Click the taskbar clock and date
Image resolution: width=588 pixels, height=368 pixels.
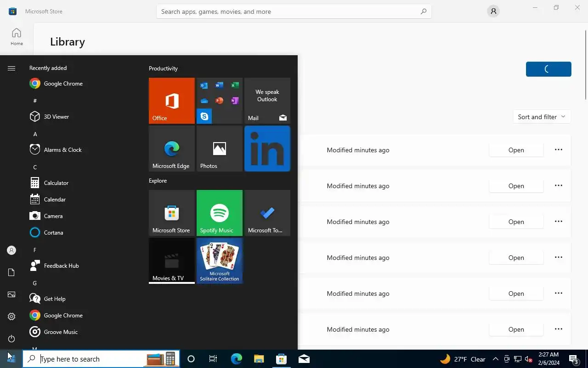coord(548,359)
